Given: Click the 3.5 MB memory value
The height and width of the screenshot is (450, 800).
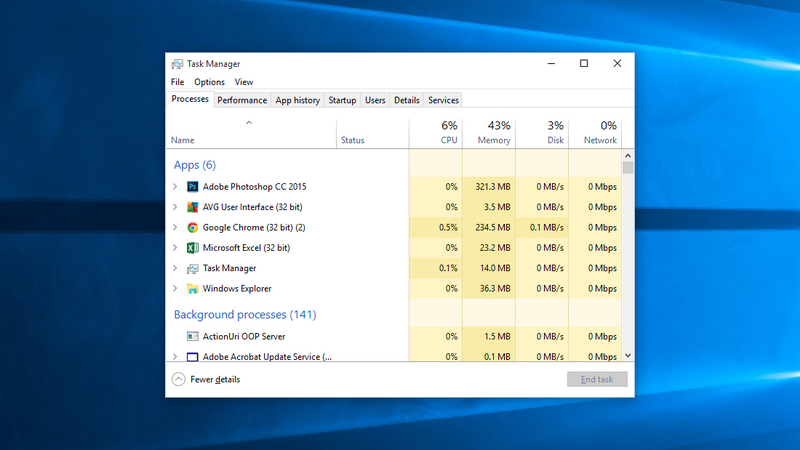Looking at the screenshot, I should (x=497, y=207).
